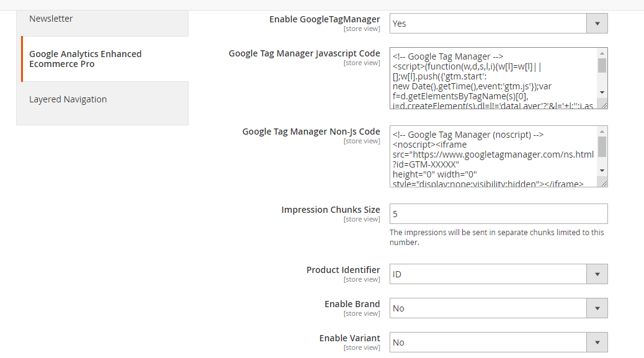Click scroll-down arrow in Non-Js Code textarea
This screenshot has height=358, width=644.
(x=602, y=171)
